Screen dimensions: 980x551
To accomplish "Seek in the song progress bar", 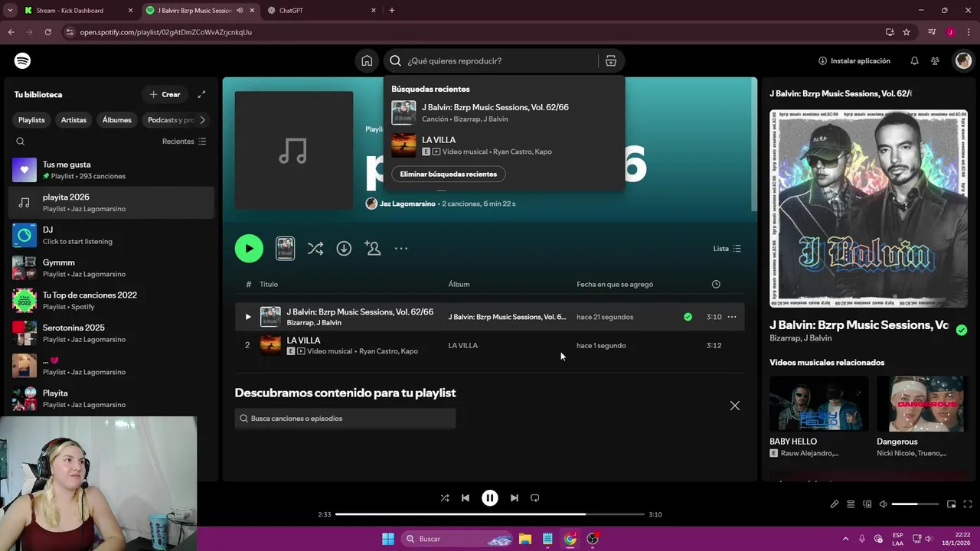I will [490, 514].
